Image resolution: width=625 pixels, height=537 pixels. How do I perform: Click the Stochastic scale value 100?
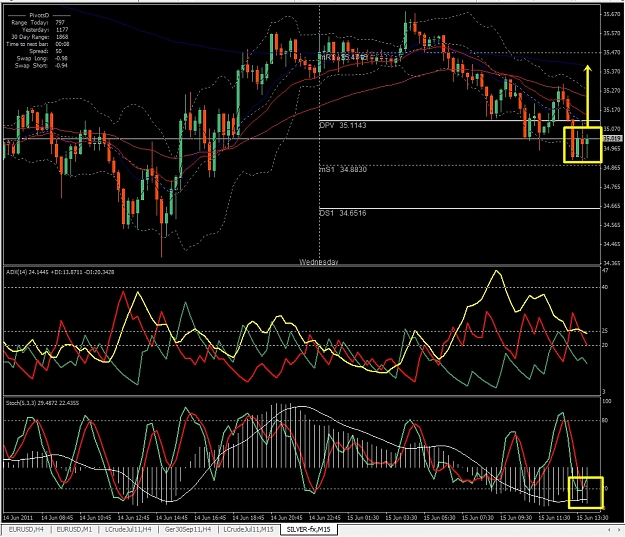point(606,401)
